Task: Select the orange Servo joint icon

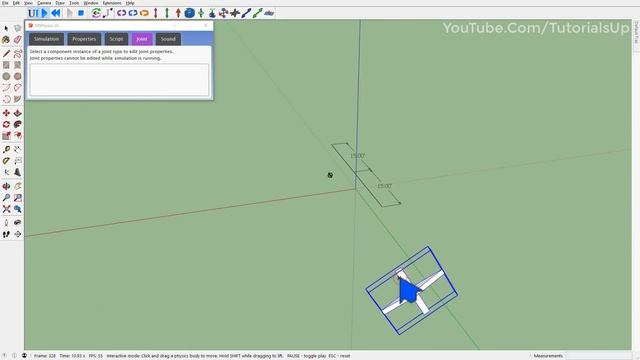Action: point(144,13)
